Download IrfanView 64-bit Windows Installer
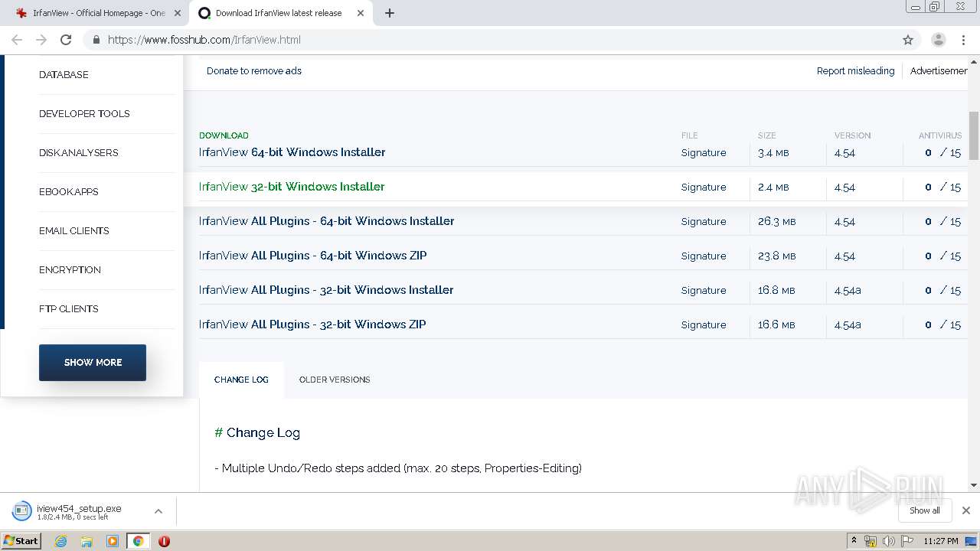This screenshot has width=980, height=551. point(292,152)
